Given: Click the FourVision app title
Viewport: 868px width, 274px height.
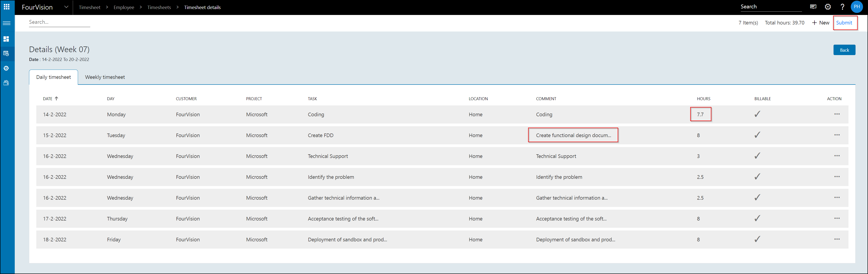Looking at the screenshot, I should [37, 7].
